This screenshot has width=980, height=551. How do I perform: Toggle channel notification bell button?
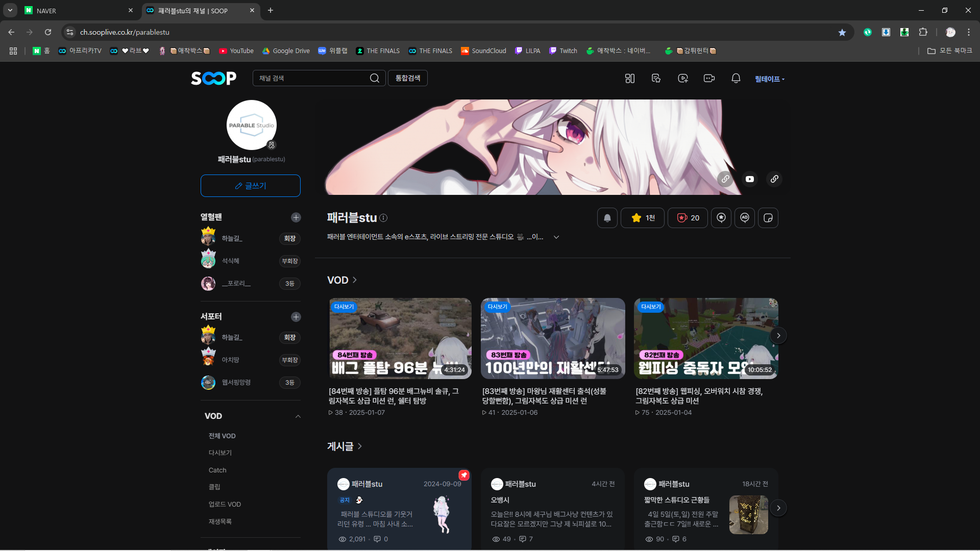(607, 218)
